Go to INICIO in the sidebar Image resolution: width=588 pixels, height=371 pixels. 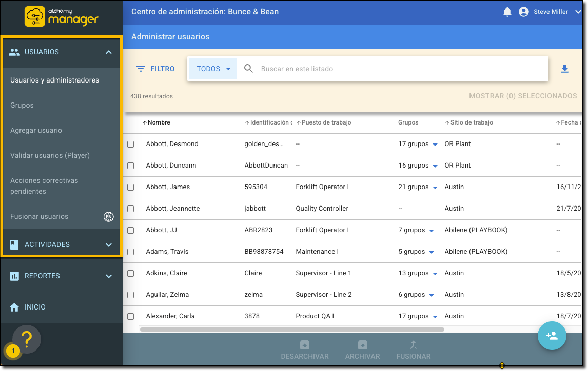tap(35, 307)
